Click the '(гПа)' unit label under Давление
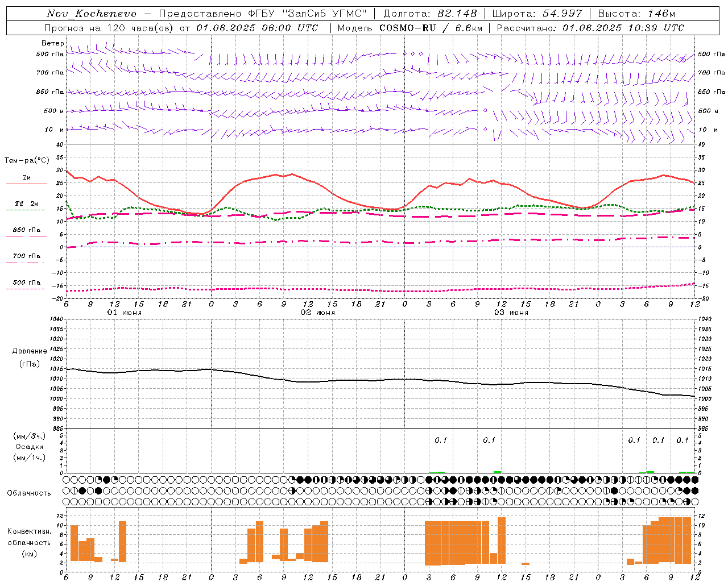 pyautogui.click(x=30, y=364)
